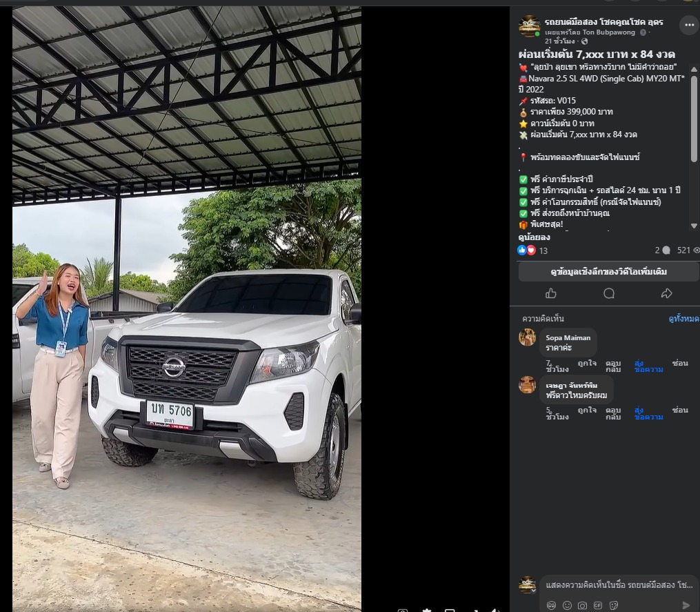Open the second commenter's profile picture

point(527,384)
